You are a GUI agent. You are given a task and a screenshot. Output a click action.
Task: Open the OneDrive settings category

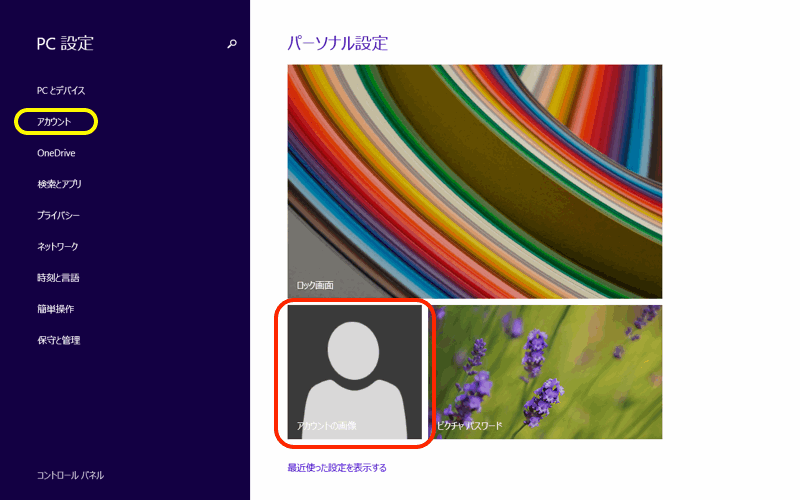pyautogui.click(x=56, y=153)
